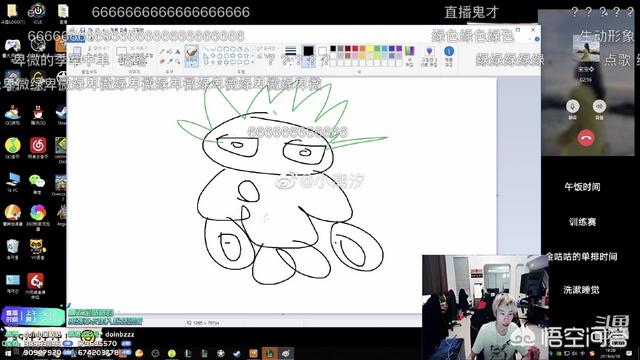Open the blue File tab
640x360 pixels.
[x=76, y=38]
